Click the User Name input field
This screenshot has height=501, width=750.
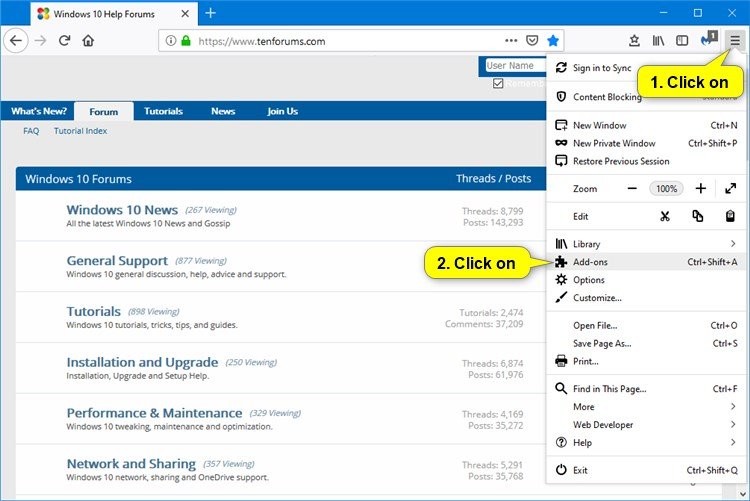pos(516,66)
